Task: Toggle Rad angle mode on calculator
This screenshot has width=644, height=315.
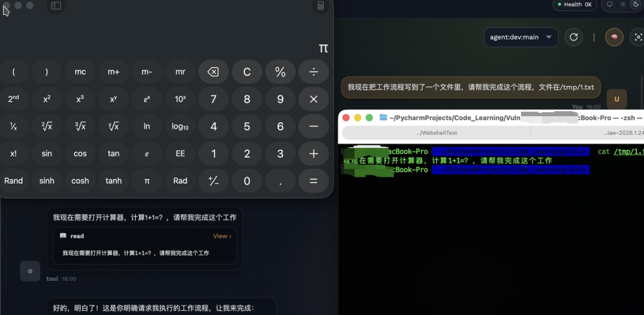Action: click(180, 181)
